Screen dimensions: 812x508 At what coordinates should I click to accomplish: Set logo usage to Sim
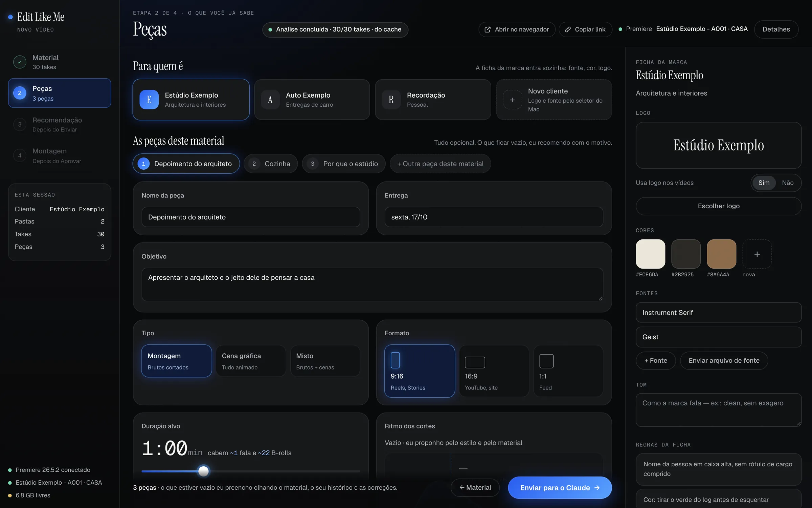click(x=764, y=183)
